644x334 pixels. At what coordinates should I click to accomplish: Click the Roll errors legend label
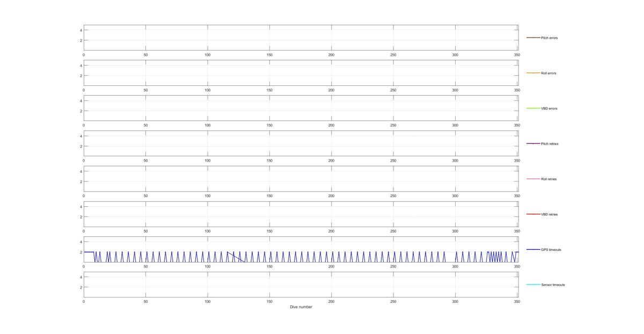tap(548, 74)
